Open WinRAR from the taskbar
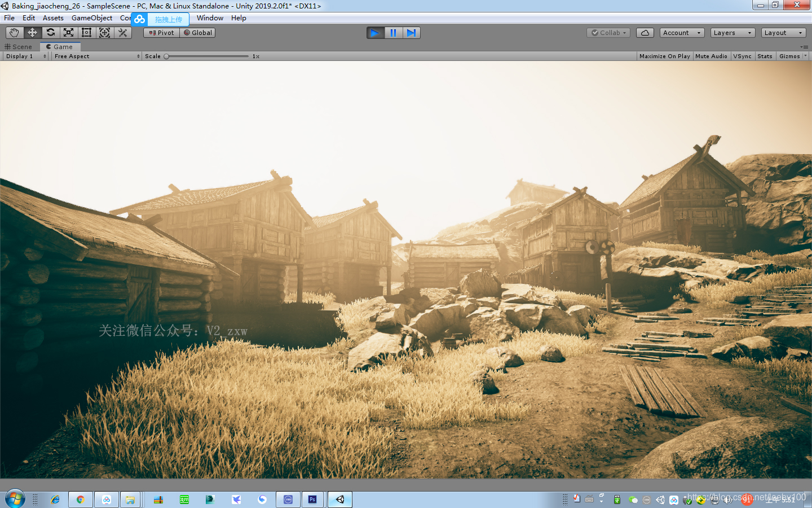 click(158, 500)
